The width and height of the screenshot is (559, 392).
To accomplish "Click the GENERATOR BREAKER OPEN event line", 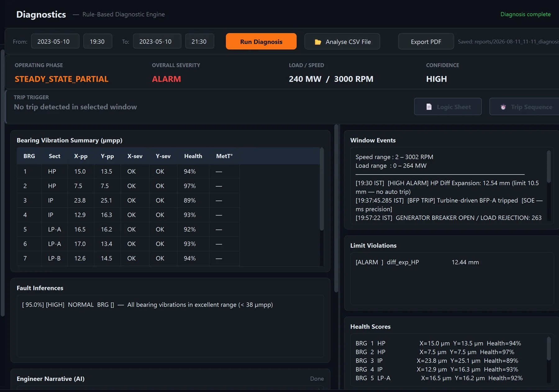I will click(x=448, y=218).
